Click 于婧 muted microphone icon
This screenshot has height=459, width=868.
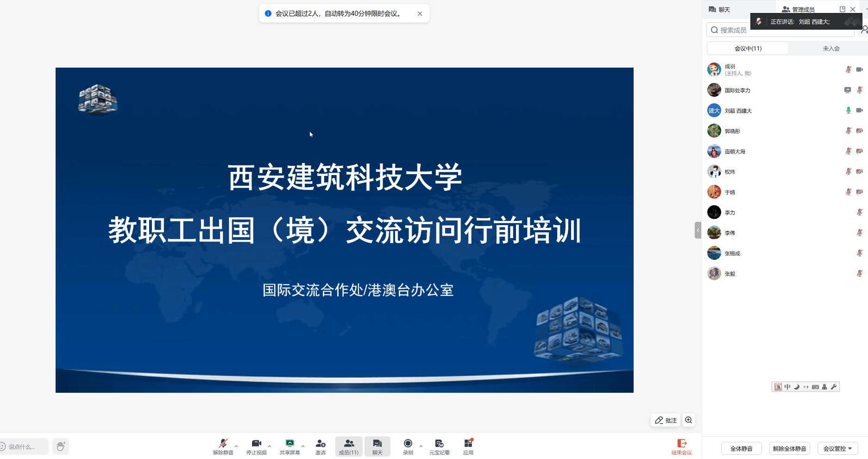tap(848, 192)
